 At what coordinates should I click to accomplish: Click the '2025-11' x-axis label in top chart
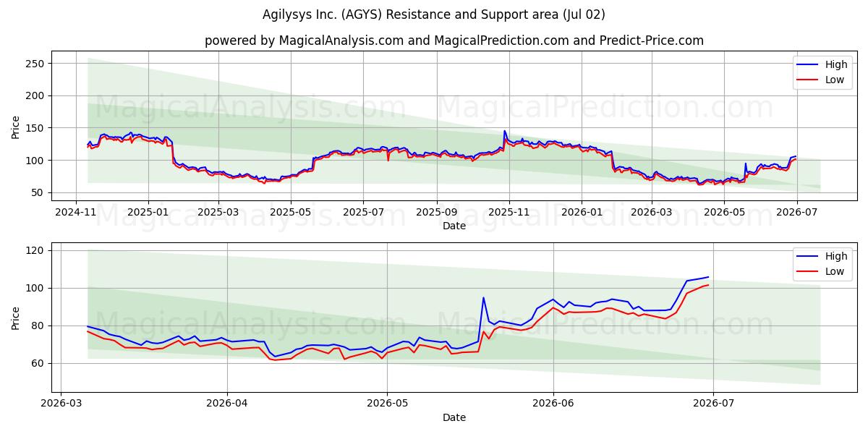click(x=509, y=213)
